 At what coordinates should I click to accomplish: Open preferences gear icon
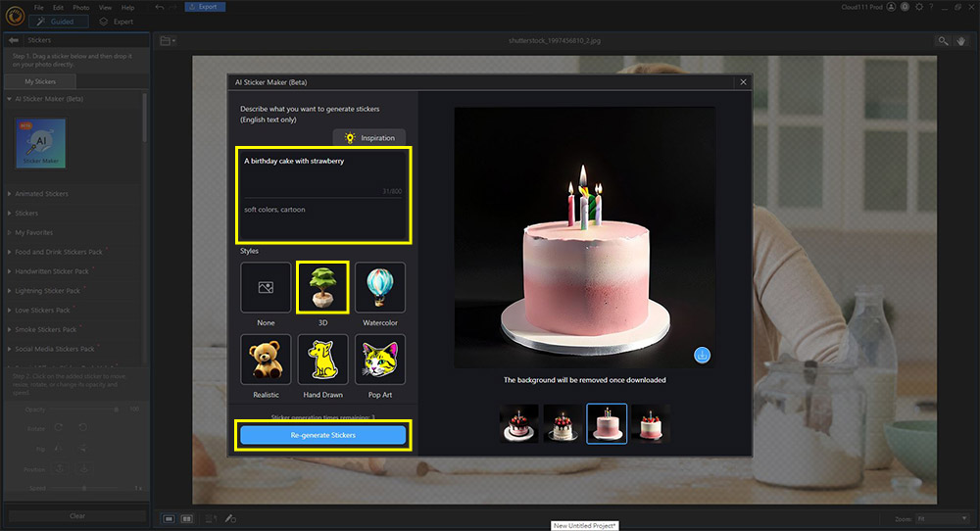point(919,7)
